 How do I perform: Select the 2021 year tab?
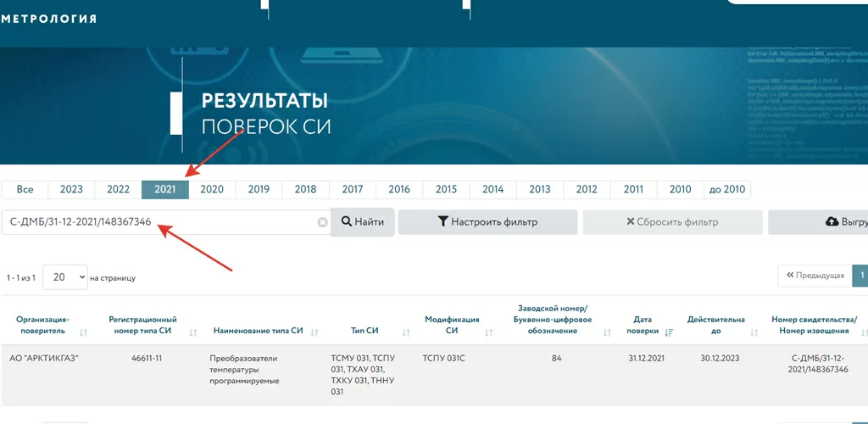pyautogui.click(x=165, y=189)
